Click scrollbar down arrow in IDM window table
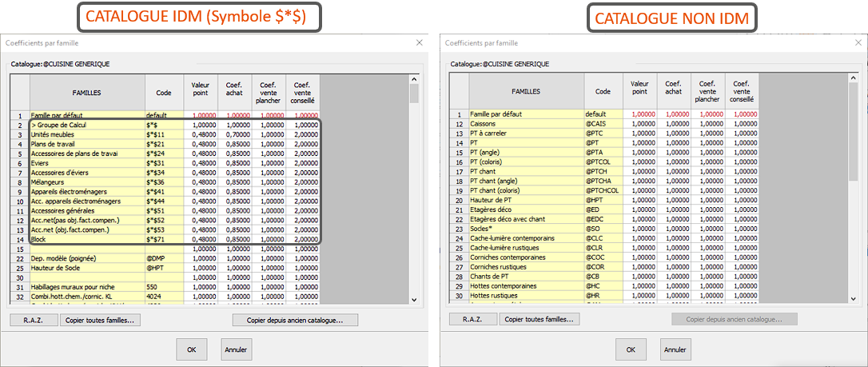The height and width of the screenshot is (367, 868). coord(414,300)
